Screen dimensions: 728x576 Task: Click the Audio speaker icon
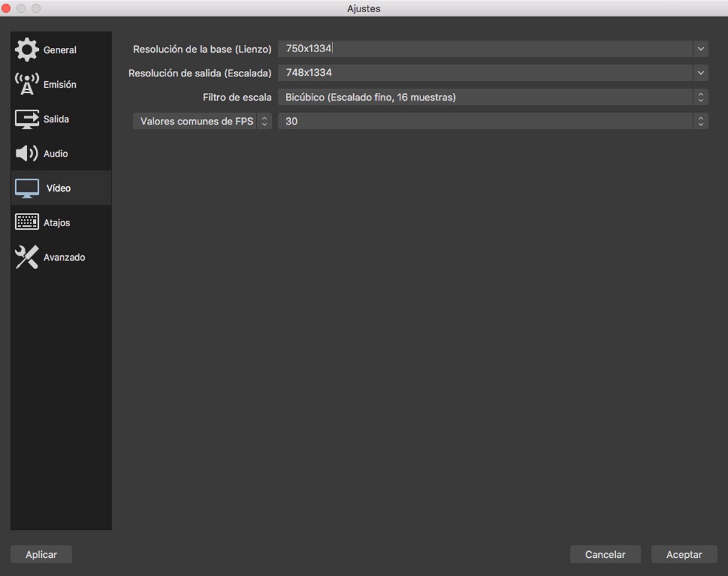click(27, 153)
